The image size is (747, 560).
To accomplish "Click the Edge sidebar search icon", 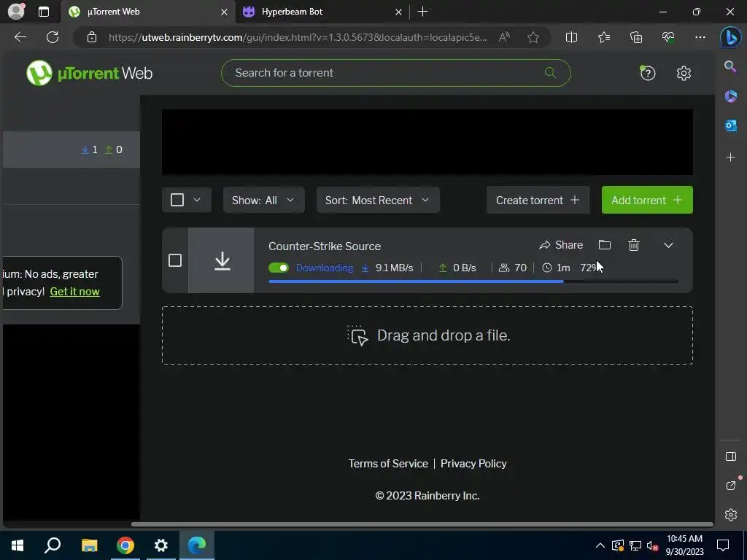I will coord(730,66).
